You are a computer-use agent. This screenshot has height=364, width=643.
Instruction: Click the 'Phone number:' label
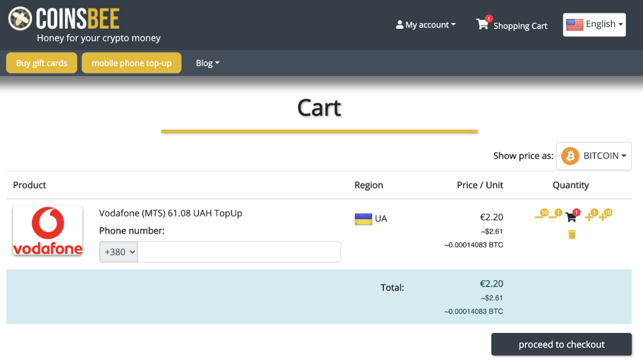coord(132,231)
